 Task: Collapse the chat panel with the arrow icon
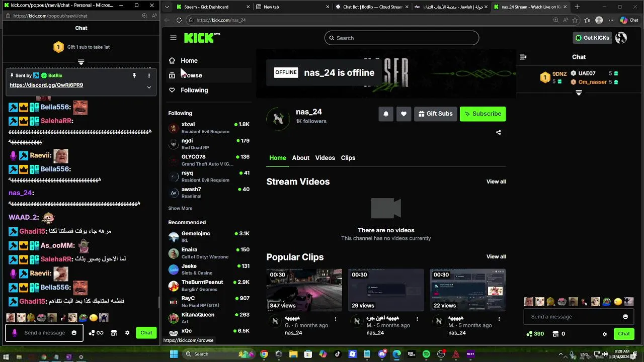tap(523, 57)
